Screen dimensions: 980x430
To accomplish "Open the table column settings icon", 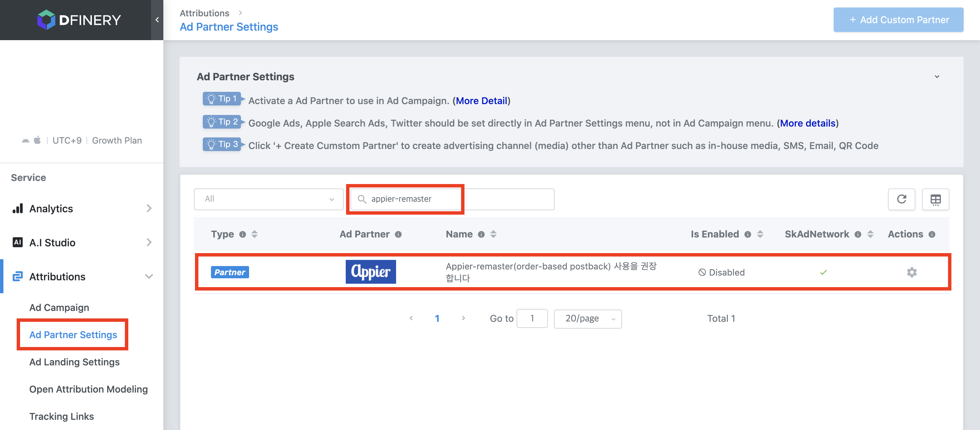I will [935, 199].
